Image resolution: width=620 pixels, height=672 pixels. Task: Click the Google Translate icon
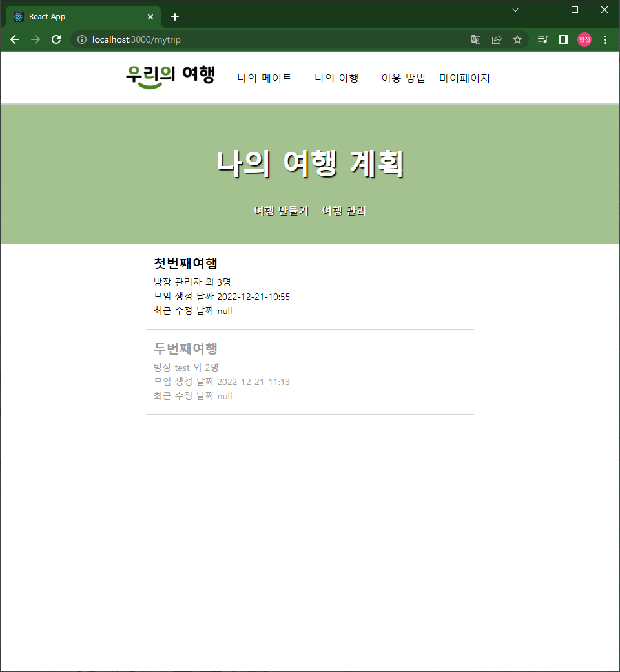475,39
